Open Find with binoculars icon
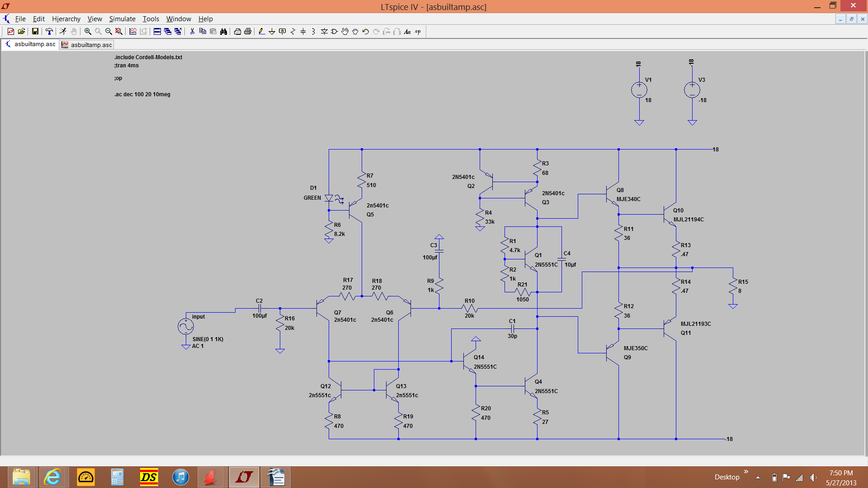Image resolution: width=868 pixels, height=488 pixels. [x=223, y=31]
